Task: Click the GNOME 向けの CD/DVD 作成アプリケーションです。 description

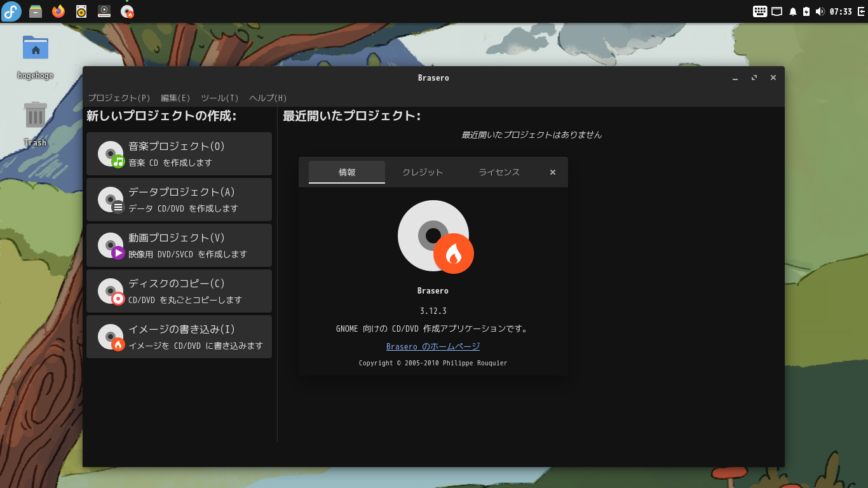Action: coord(433,329)
